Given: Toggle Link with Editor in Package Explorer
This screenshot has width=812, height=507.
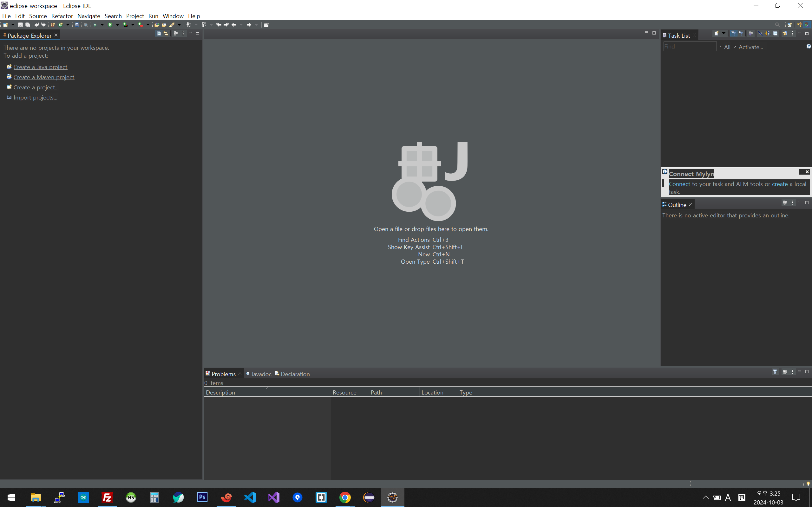Looking at the screenshot, I should pos(166,33).
